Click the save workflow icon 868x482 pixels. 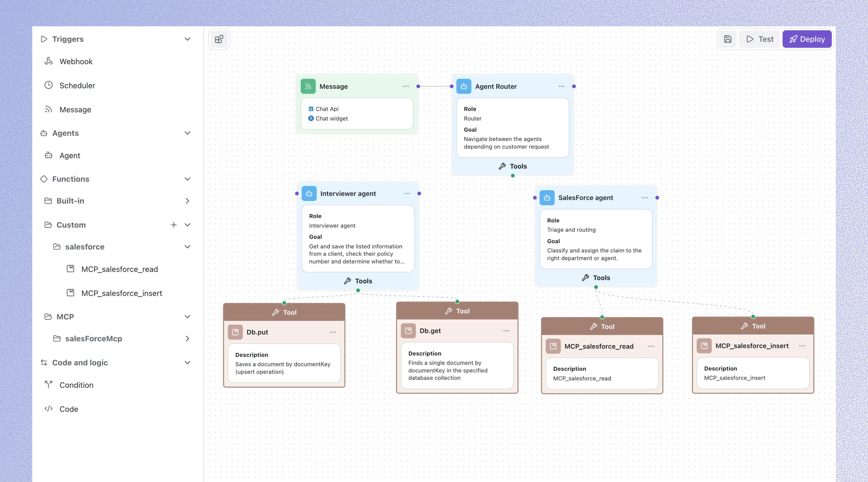(728, 39)
